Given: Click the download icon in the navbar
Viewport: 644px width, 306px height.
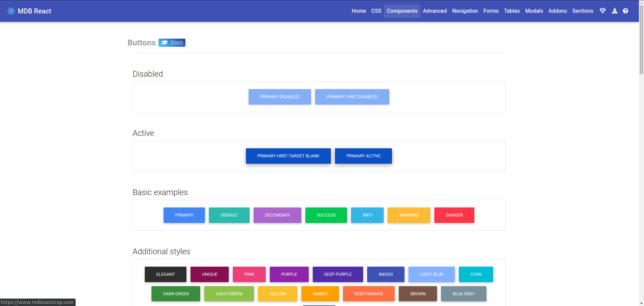Looking at the screenshot, I should (x=614, y=11).
